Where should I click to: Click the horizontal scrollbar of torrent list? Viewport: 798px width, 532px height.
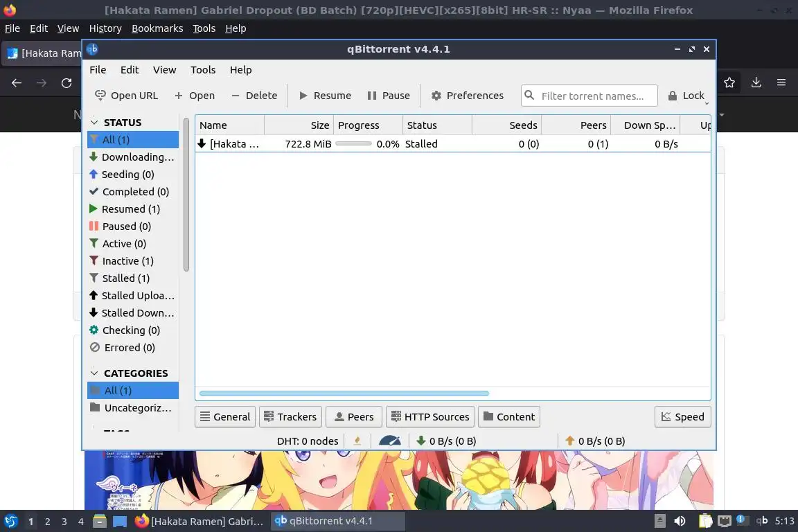344,393
